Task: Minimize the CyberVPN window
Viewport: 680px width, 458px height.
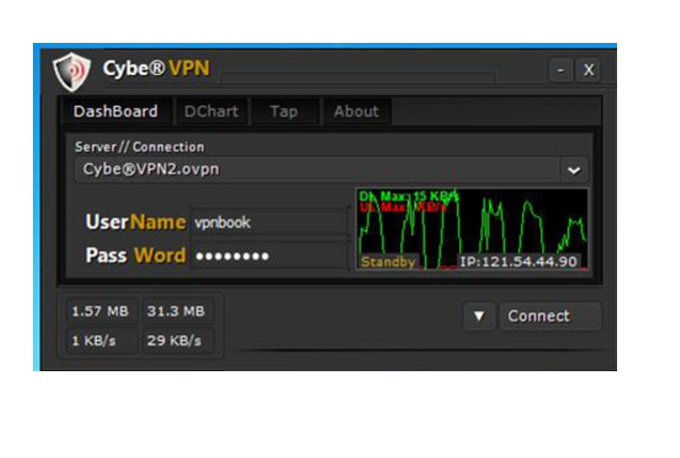Action: coord(561,69)
